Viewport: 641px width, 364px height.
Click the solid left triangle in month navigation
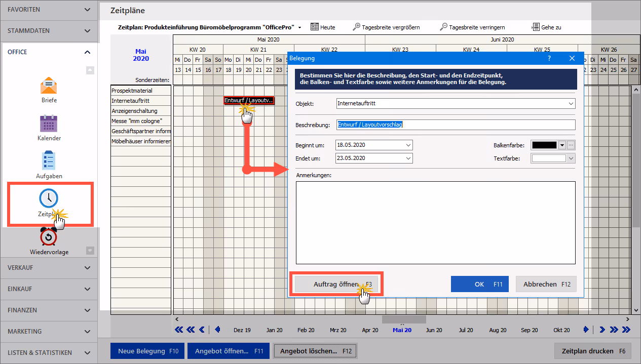(218, 330)
